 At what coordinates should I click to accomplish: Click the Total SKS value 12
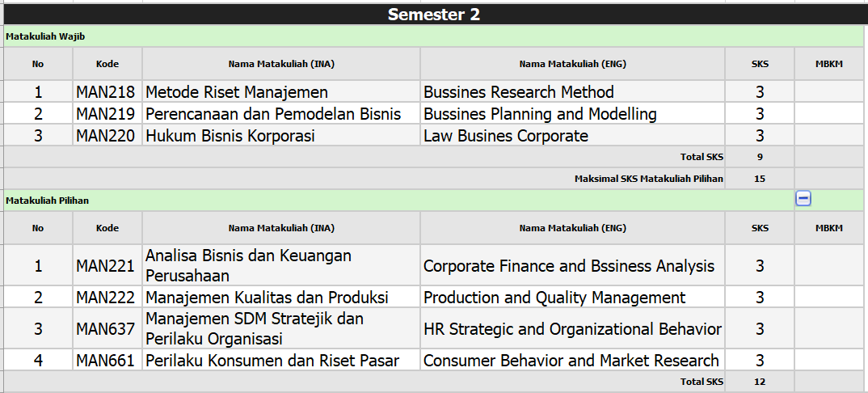pyautogui.click(x=760, y=382)
